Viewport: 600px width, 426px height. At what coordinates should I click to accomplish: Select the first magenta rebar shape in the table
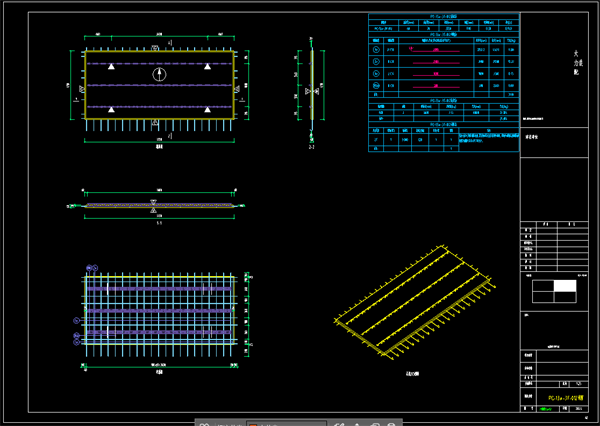click(434, 50)
